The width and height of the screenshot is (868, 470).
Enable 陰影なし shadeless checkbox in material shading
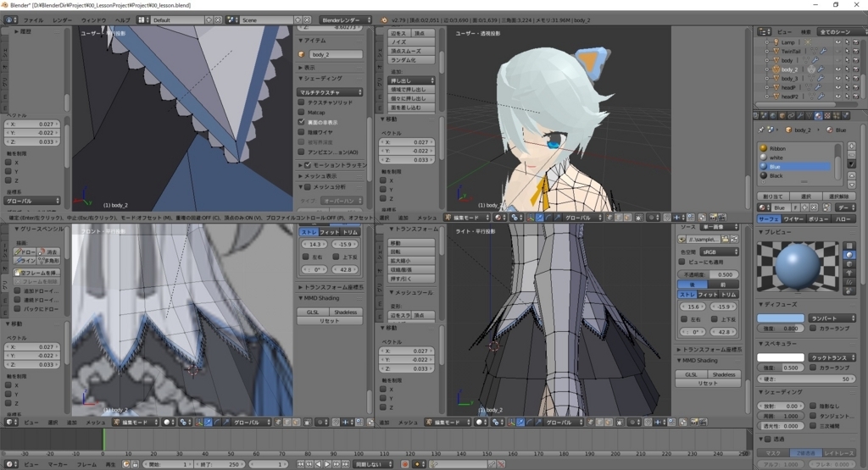[x=813, y=406]
